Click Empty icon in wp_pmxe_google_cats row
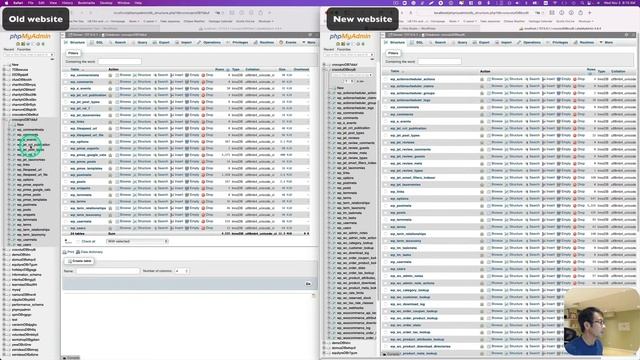This screenshot has height=360, width=640. [187, 155]
